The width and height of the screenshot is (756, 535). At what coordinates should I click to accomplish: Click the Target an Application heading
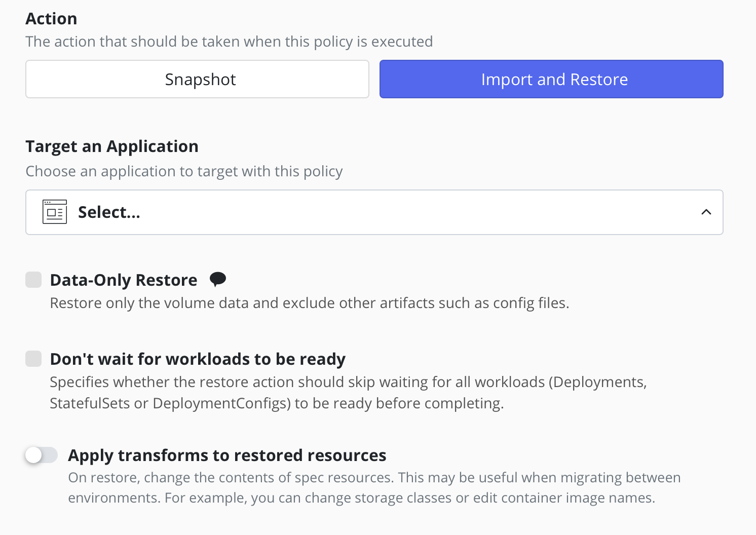tap(112, 146)
